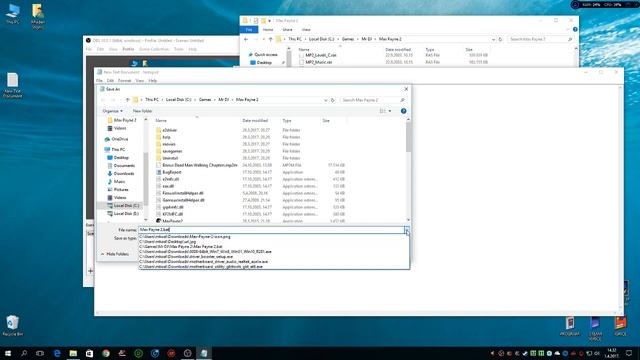Open Explorer window help icon
Screen dimensions: 640x360
click(575, 29)
